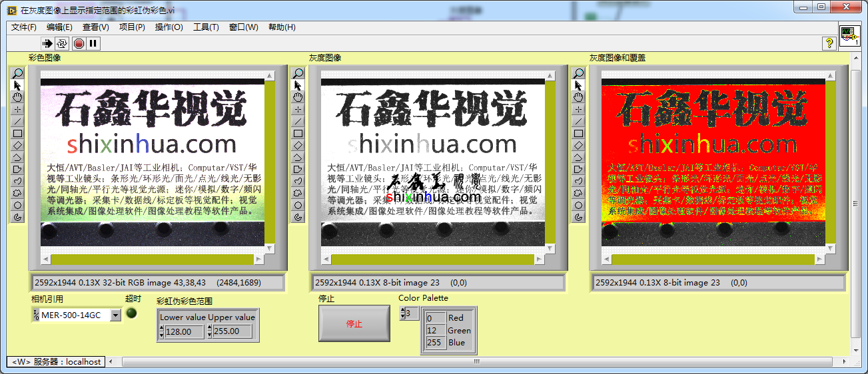Select the Oval tool on 彩色图像 display
The height and width of the screenshot is (374, 868).
tap(18, 205)
